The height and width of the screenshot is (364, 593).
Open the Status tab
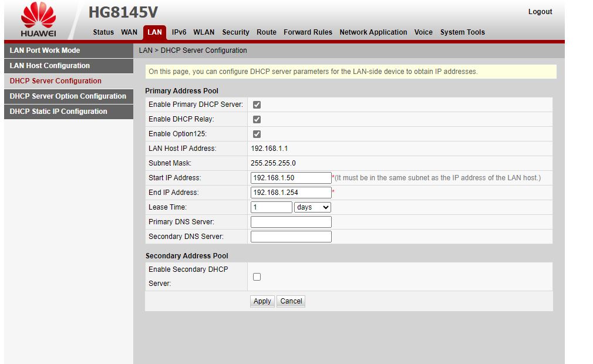pyautogui.click(x=103, y=32)
